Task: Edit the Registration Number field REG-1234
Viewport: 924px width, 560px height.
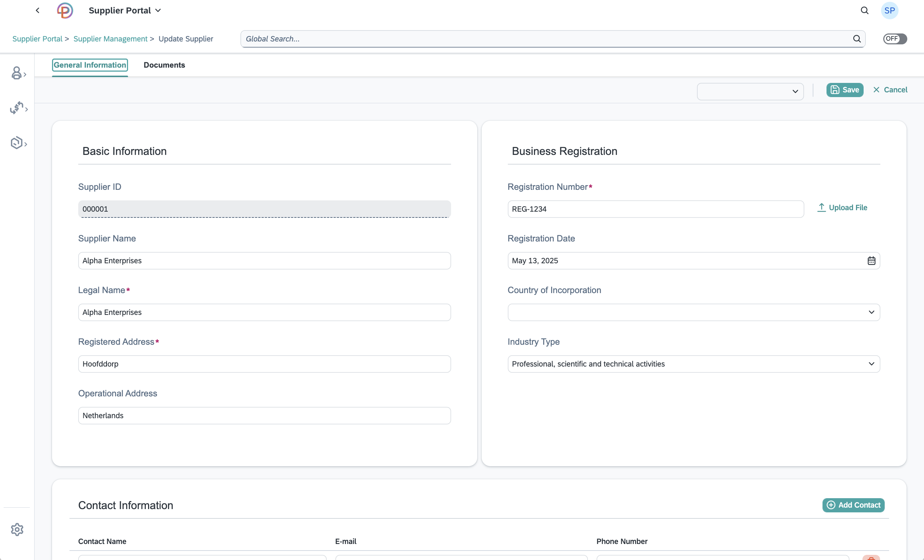Action: tap(656, 209)
